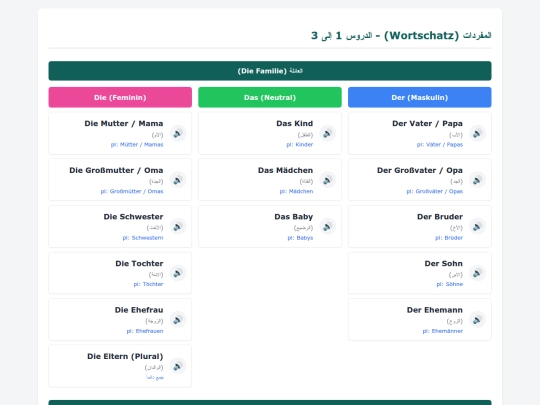Select the word Die Tochter
Viewport: 540px width, 405px height.
tap(139, 263)
